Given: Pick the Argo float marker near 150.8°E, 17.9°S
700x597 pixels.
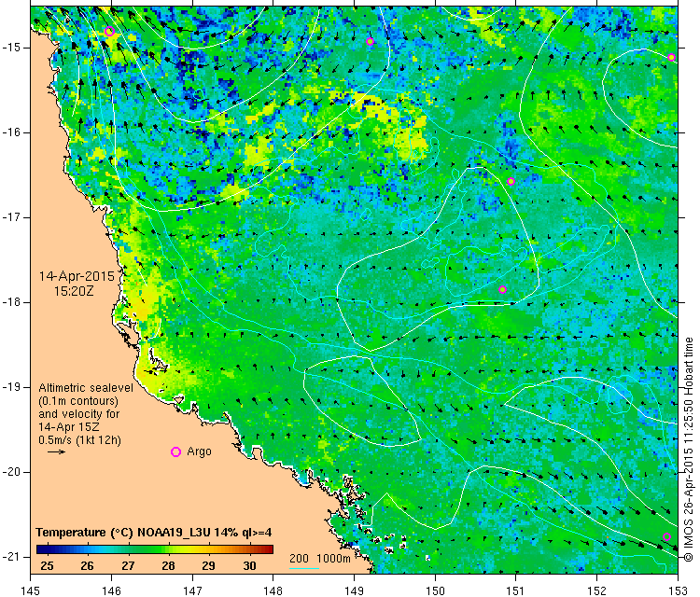Looking at the screenshot, I should 503,289.
